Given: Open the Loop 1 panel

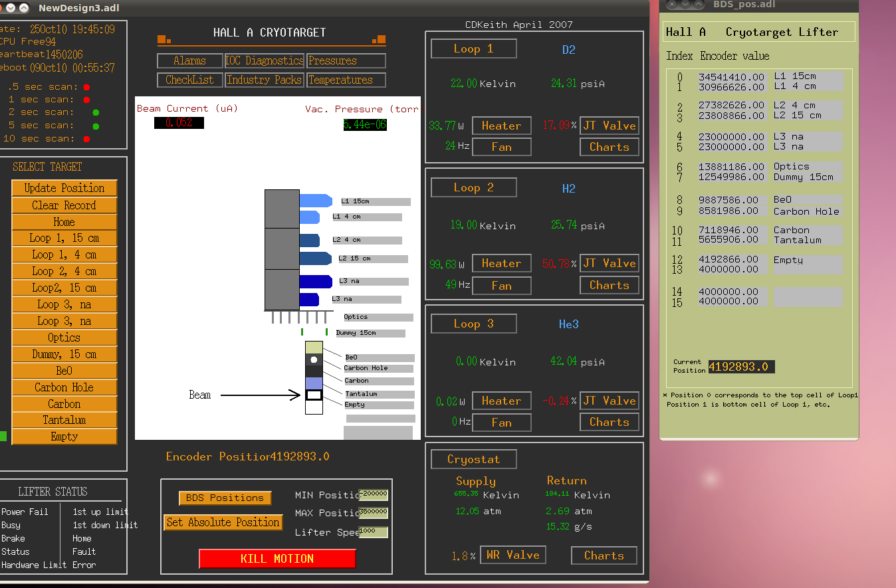Looking at the screenshot, I should (x=473, y=49).
